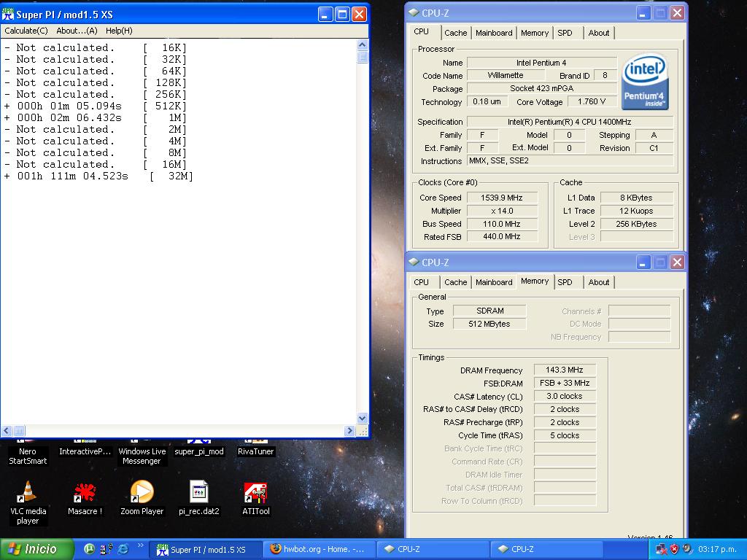Screen dimensions: 747x560
Task: Activate Super PI / mod1.5 XS taskbar button
Action: pyautogui.click(x=205, y=549)
